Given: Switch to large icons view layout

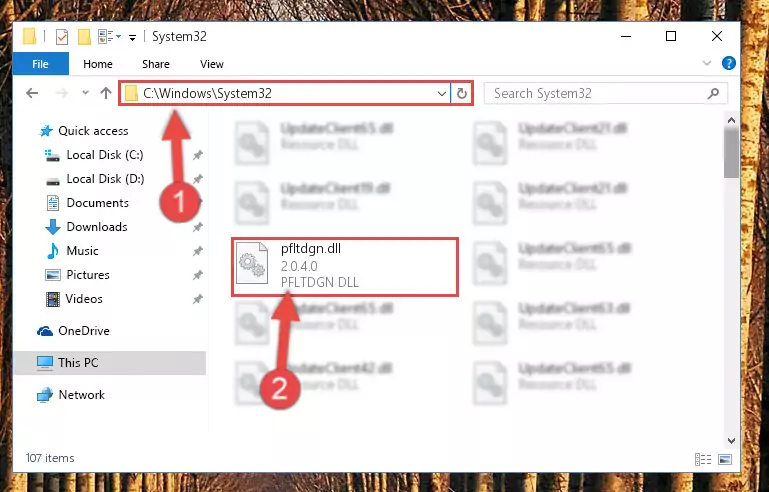Looking at the screenshot, I should pos(725,459).
